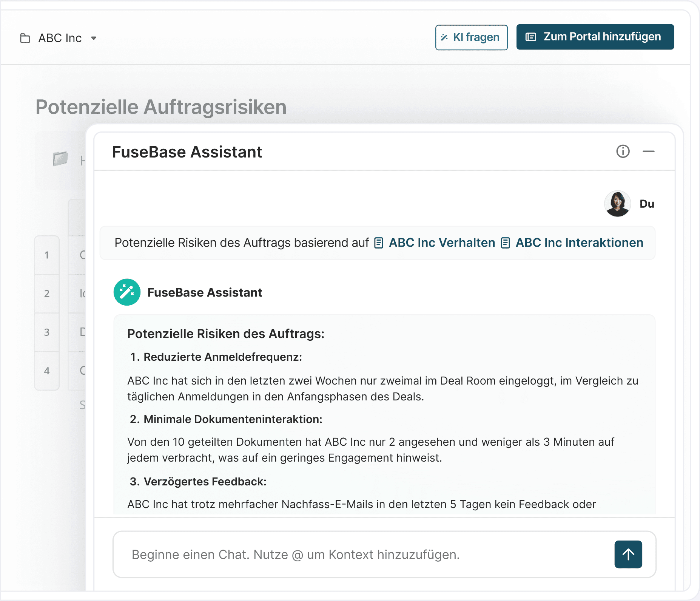This screenshot has width=700, height=601.
Task: Open the ABC Inc folder dropdown arrow
Action: click(94, 38)
